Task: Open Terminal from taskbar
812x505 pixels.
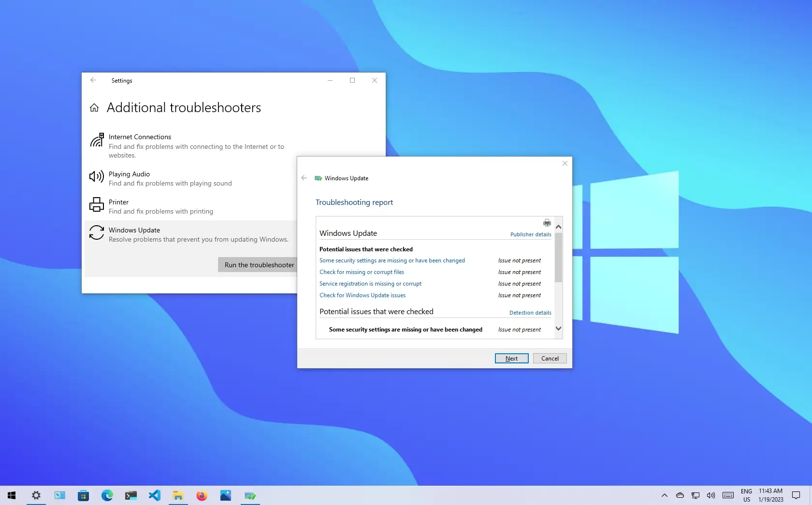Action: [x=130, y=495]
